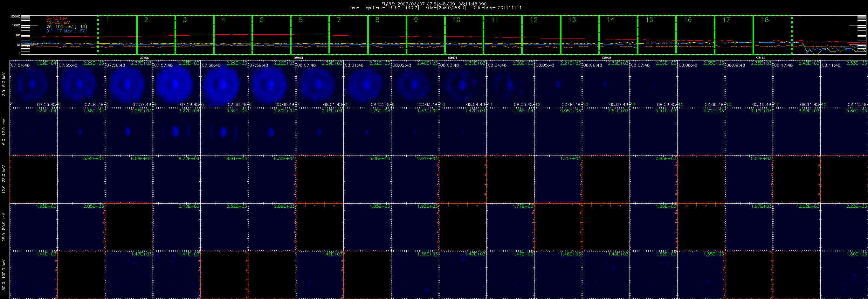This screenshot has height=299, width=868.
Task: Open the 12-25 keV image labeled 8.91E+04
Action: tap(224, 179)
